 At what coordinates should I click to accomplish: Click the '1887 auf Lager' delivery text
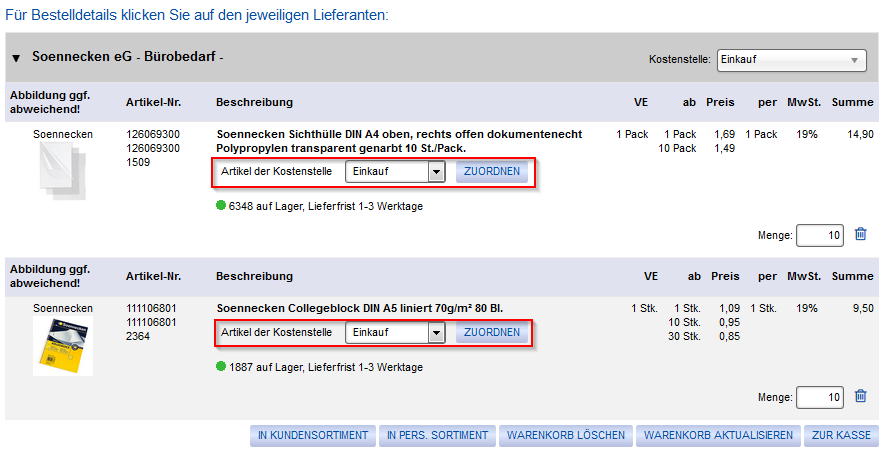click(325, 367)
